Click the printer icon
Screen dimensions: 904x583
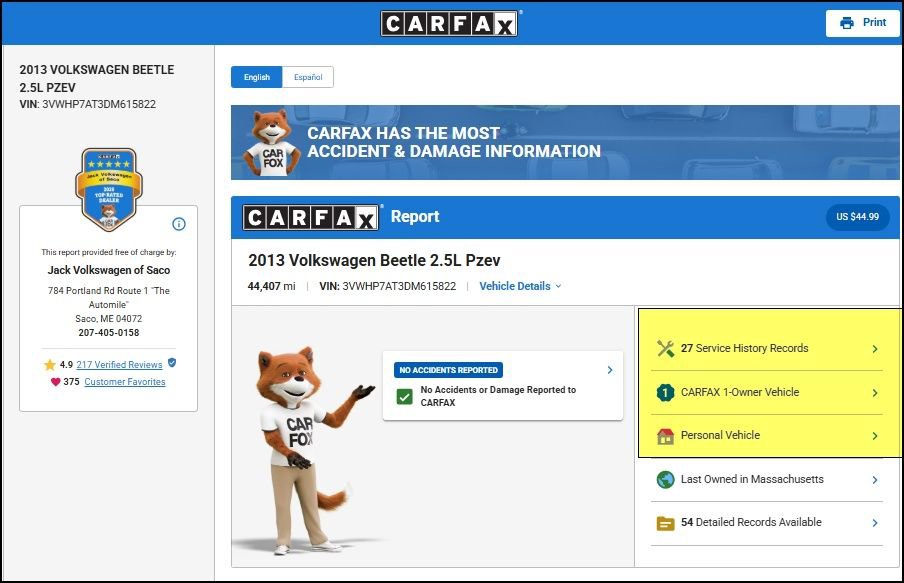(846, 23)
